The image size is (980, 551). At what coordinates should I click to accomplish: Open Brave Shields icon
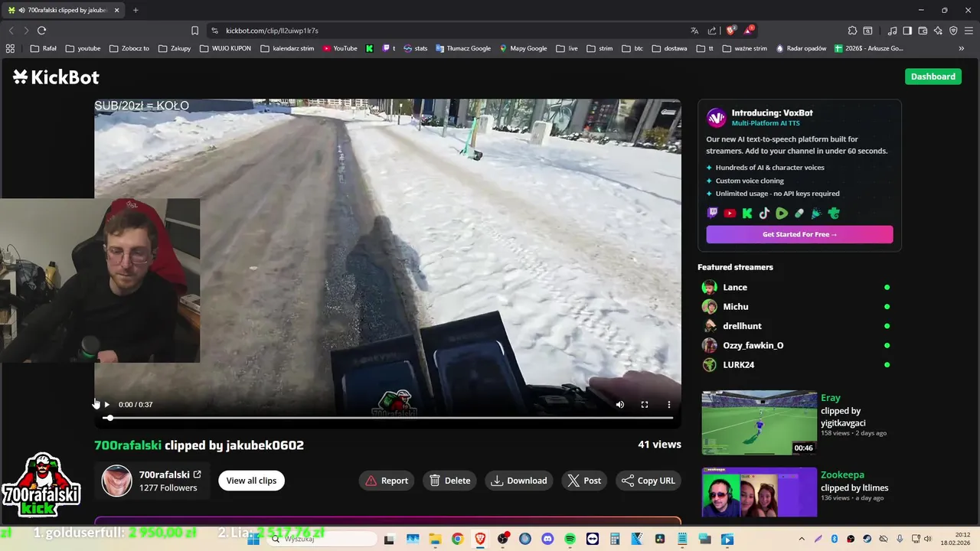tap(730, 31)
